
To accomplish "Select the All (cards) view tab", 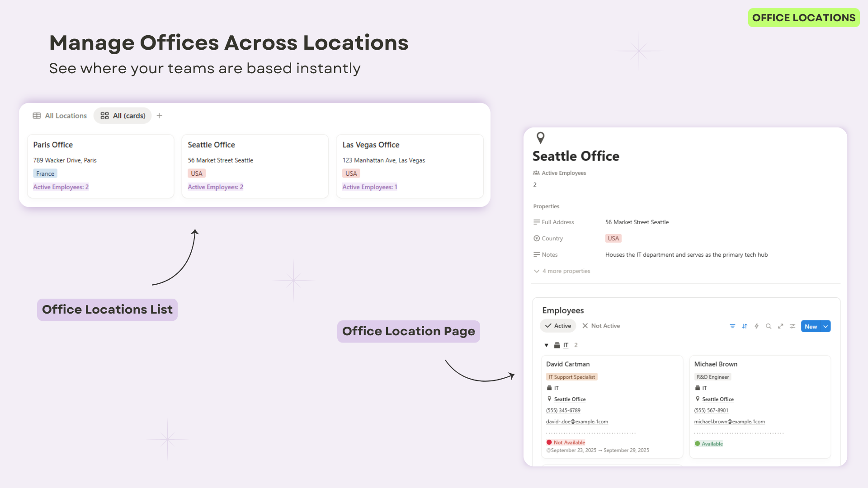I will tap(123, 116).
